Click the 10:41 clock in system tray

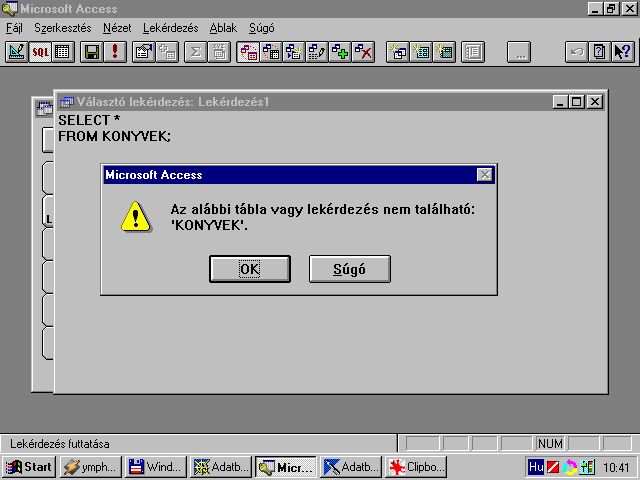pyautogui.click(x=616, y=467)
